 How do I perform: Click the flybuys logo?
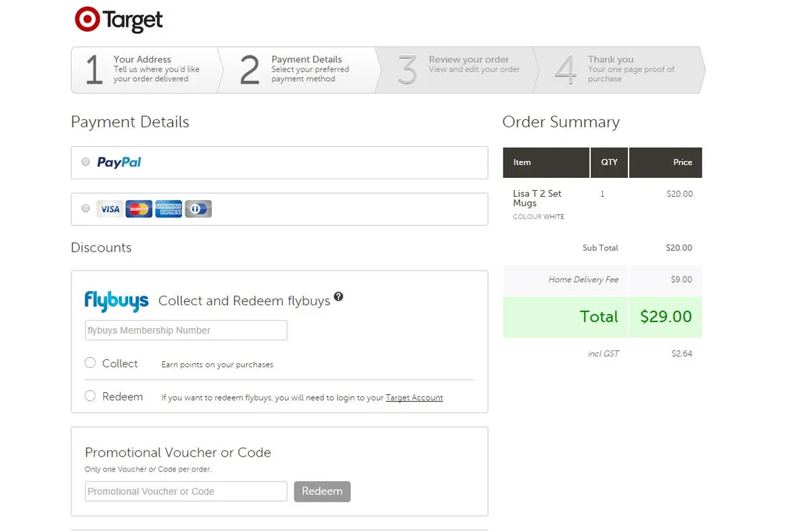click(x=116, y=301)
